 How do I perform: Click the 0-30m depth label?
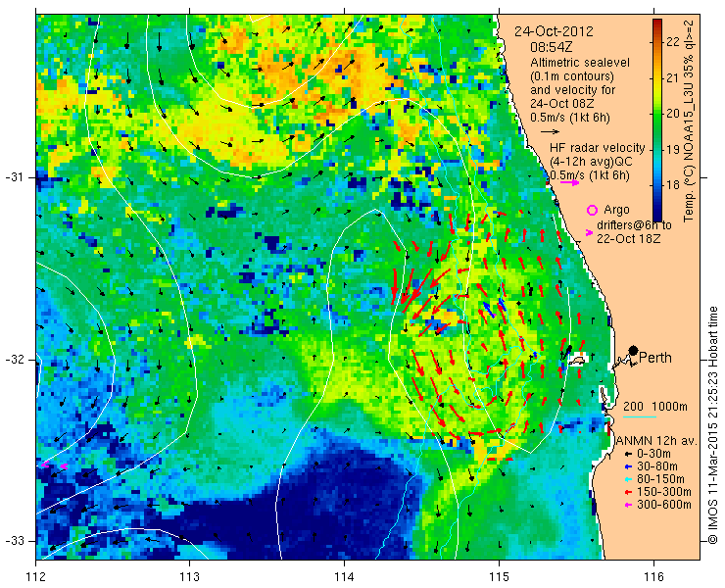coord(653,455)
